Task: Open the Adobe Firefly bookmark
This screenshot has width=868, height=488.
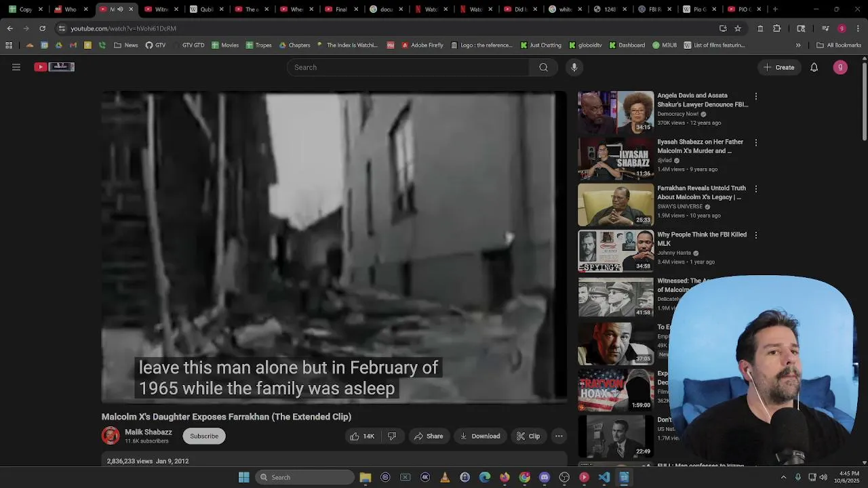Action: point(422,45)
